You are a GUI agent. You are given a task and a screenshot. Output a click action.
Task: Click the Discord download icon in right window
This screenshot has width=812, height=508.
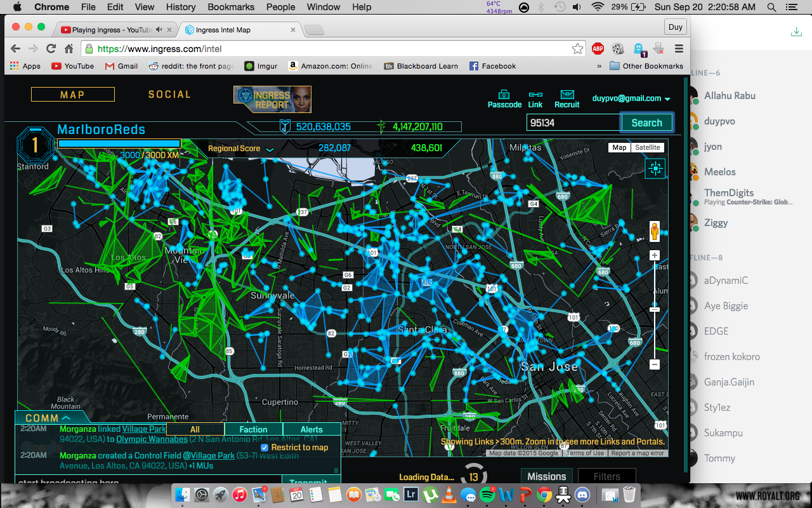[796, 32]
